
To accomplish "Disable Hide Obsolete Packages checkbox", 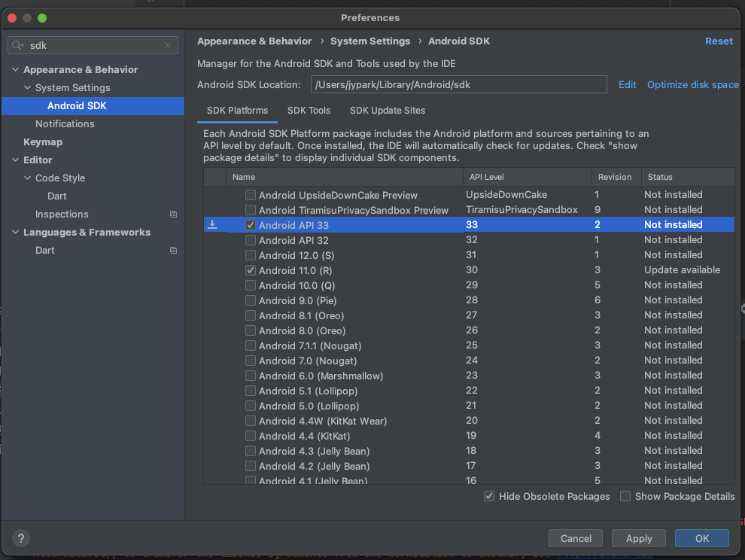I will [489, 496].
